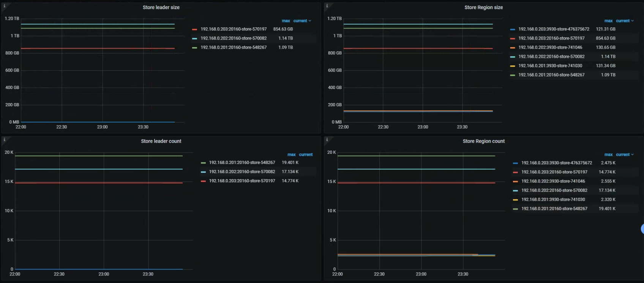Open the Store leader size panel title menu
This screenshot has width=644, height=283.
click(x=161, y=8)
